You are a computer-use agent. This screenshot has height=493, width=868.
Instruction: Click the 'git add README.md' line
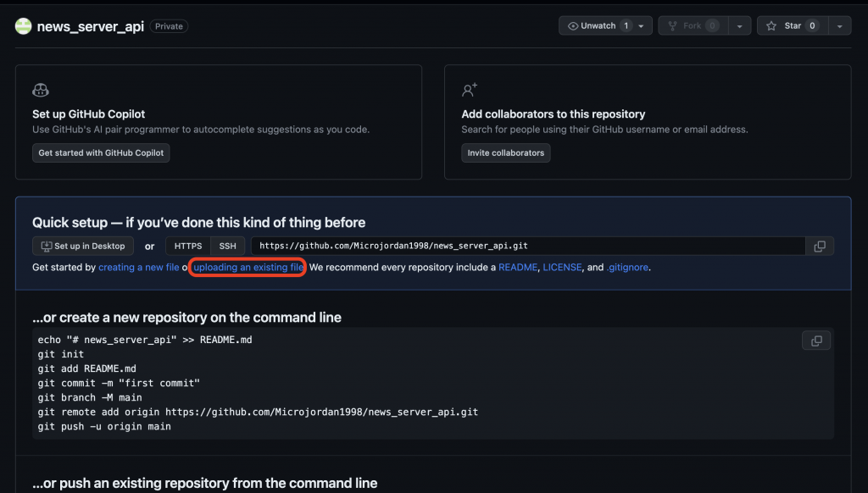click(x=87, y=368)
